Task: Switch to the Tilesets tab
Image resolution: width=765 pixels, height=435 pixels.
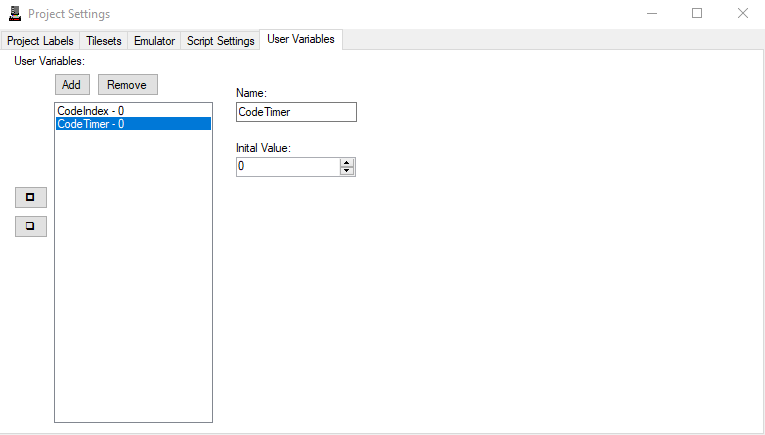Action: (x=103, y=41)
